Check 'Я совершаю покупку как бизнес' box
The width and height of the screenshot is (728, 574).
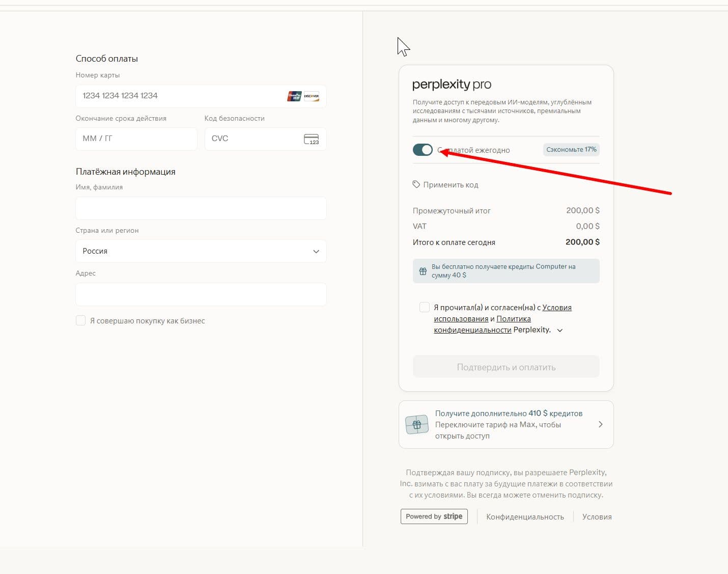(80, 320)
